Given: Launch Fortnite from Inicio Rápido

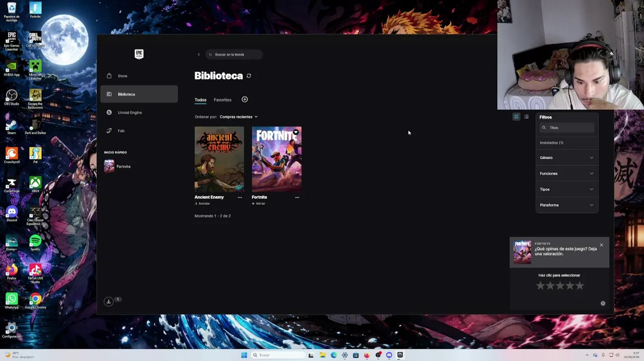Looking at the screenshot, I should pos(117,166).
